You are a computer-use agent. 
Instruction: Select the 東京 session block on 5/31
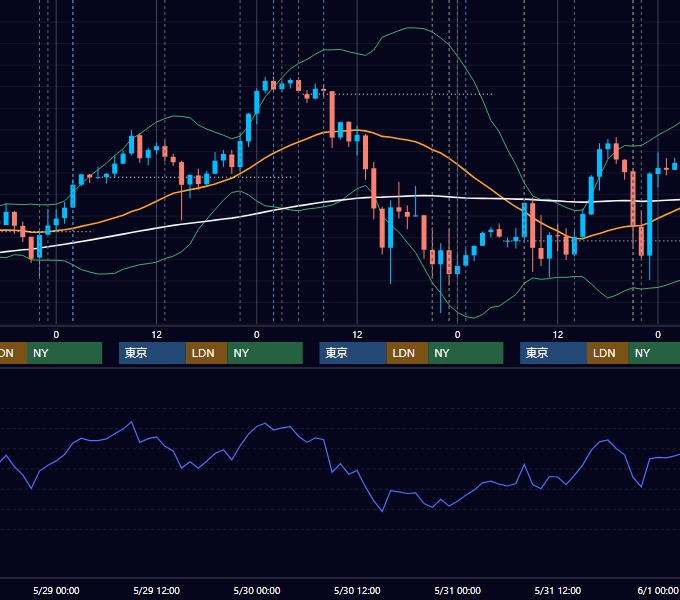[x=553, y=353]
